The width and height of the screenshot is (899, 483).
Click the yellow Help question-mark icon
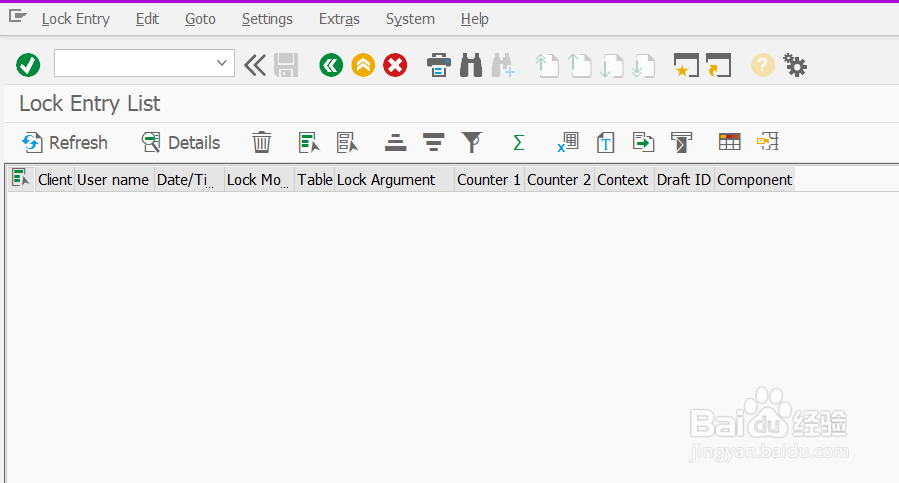(763, 65)
